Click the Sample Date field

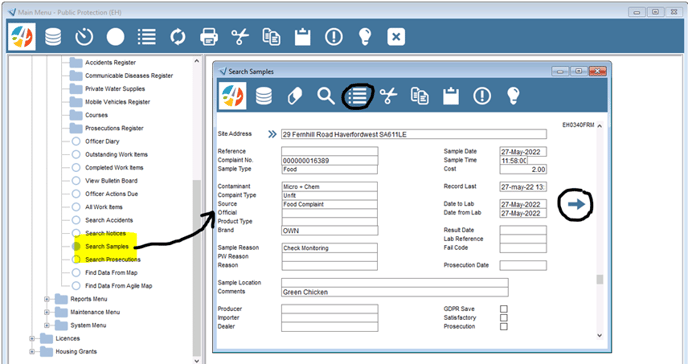pyautogui.click(x=523, y=152)
